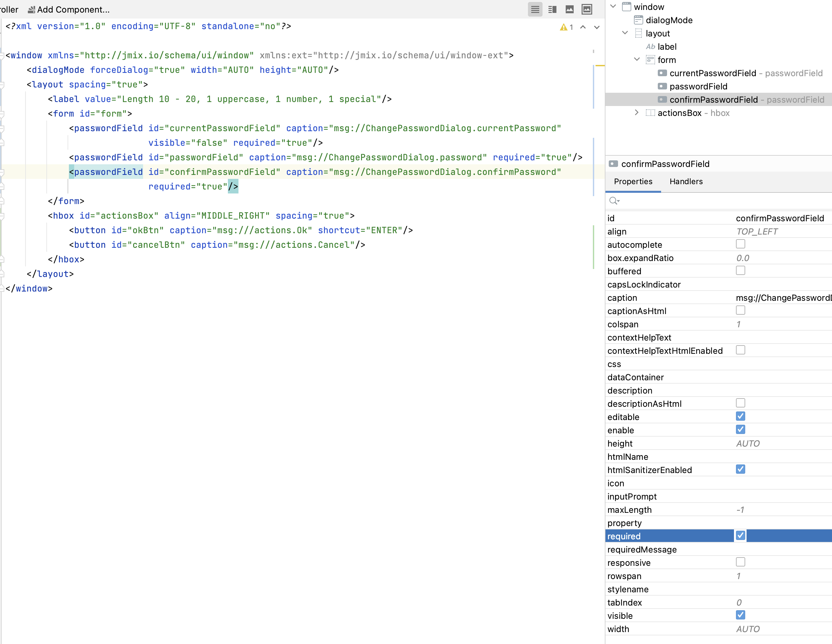Screen dimensions: 832x644
Task: Uncheck the visible property checkbox
Action: 740,615
